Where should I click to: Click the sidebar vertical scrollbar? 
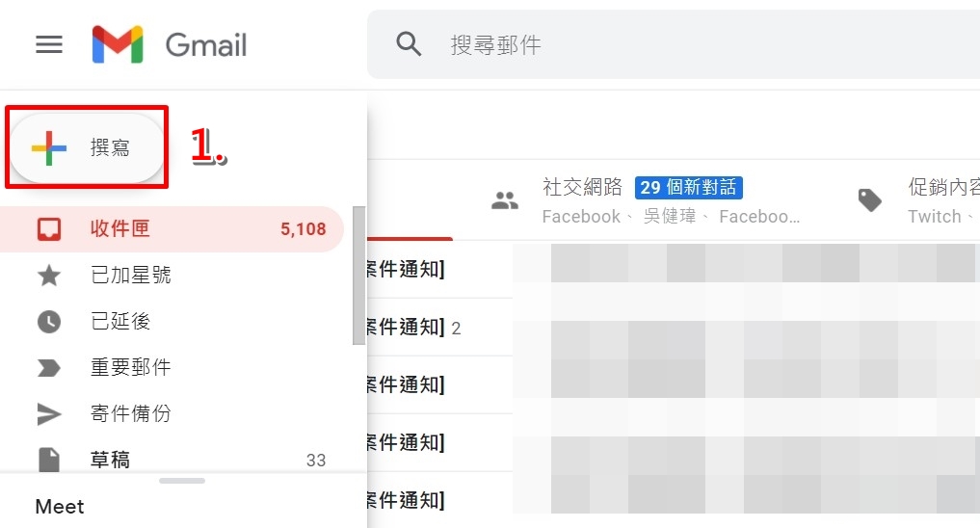pyautogui.click(x=358, y=275)
